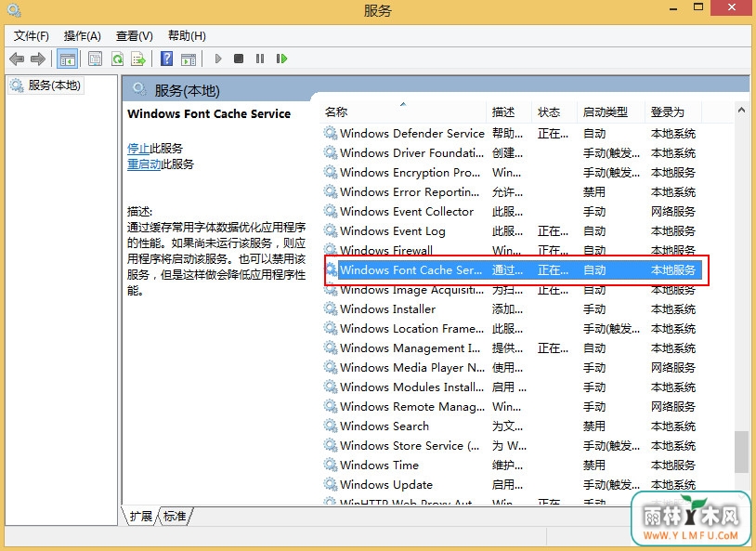The height and width of the screenshot is (551, 756).
Task: Click the vertical scrollbar thumb
Action: [x=741, y=453]
